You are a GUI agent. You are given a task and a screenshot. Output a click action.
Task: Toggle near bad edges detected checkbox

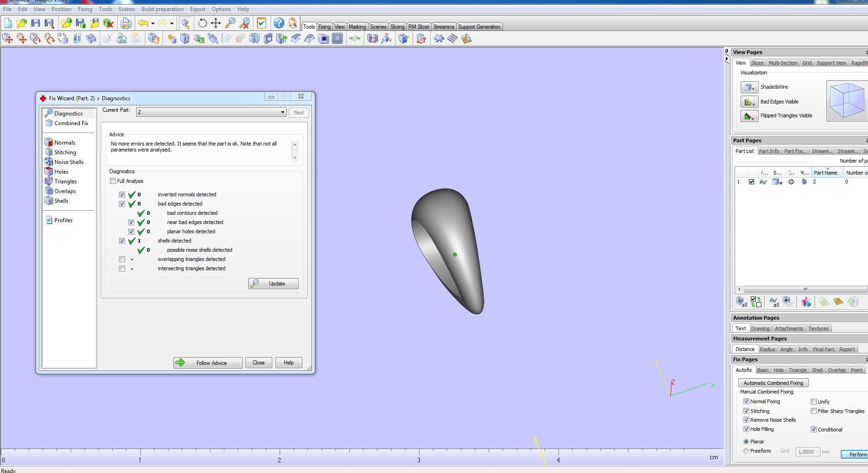(x=131, y=222)
